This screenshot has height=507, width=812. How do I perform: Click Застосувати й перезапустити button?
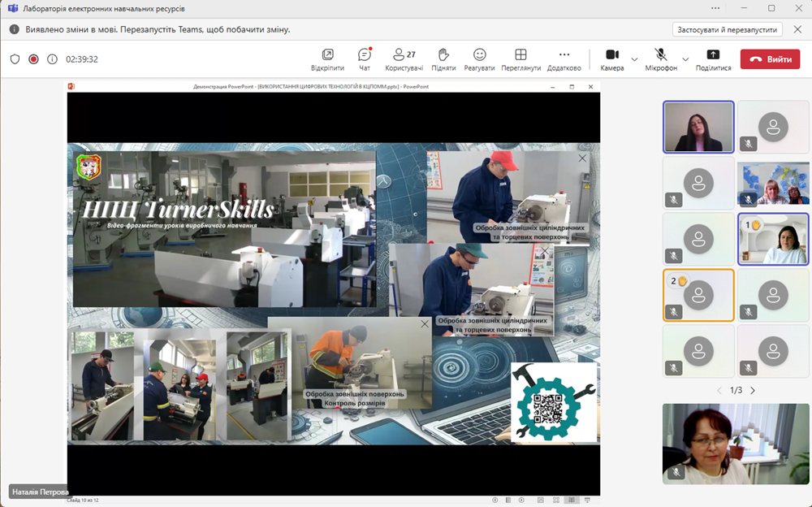click(727, 29)
